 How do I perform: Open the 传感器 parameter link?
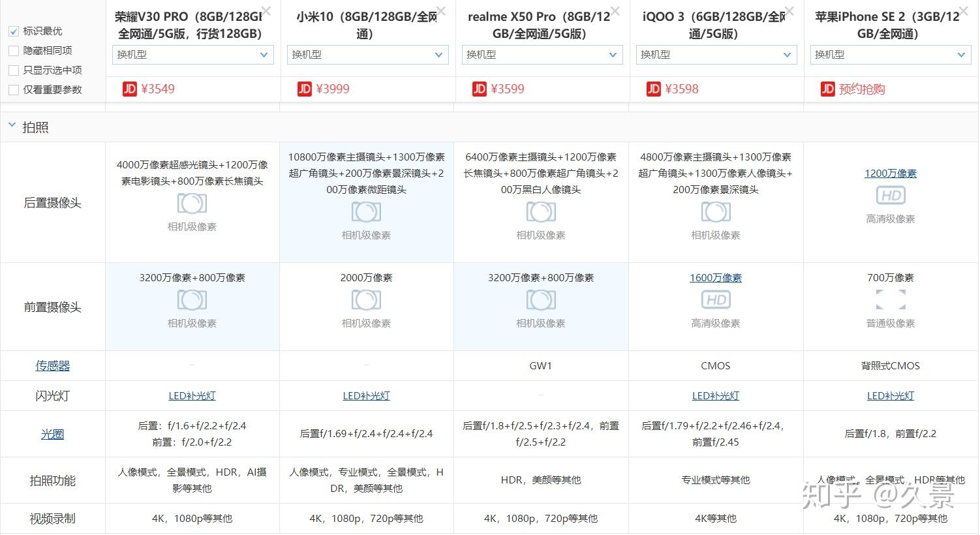point(53,365)
